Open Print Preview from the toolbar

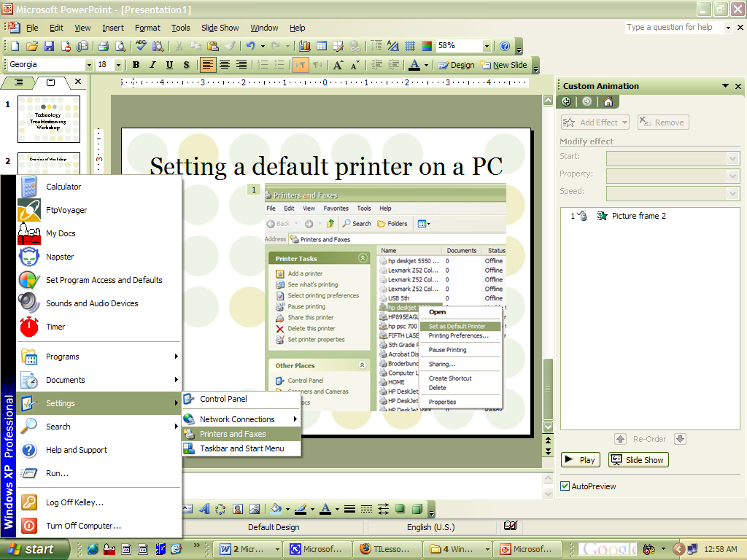120,46
